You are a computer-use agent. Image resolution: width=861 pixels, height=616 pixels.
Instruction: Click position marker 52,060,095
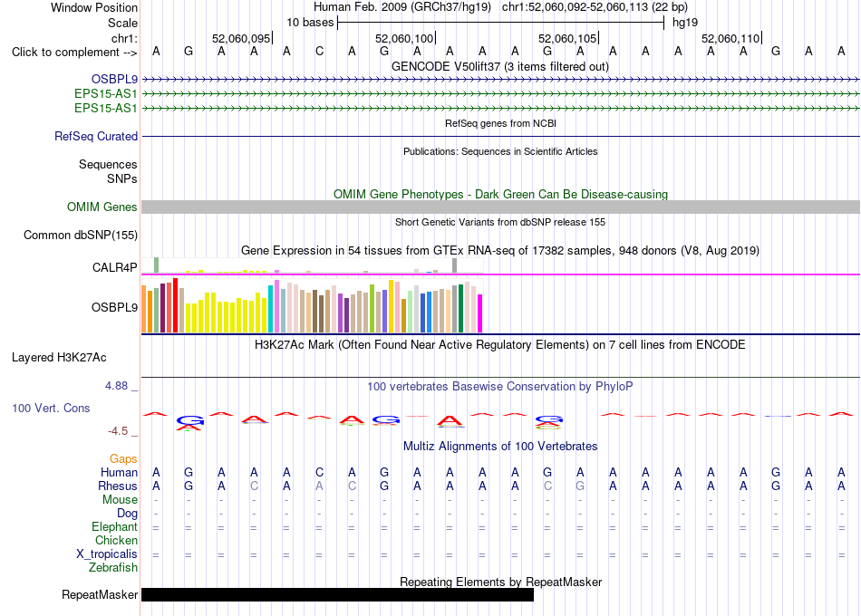pyautogui.click(x=241, y=38)
